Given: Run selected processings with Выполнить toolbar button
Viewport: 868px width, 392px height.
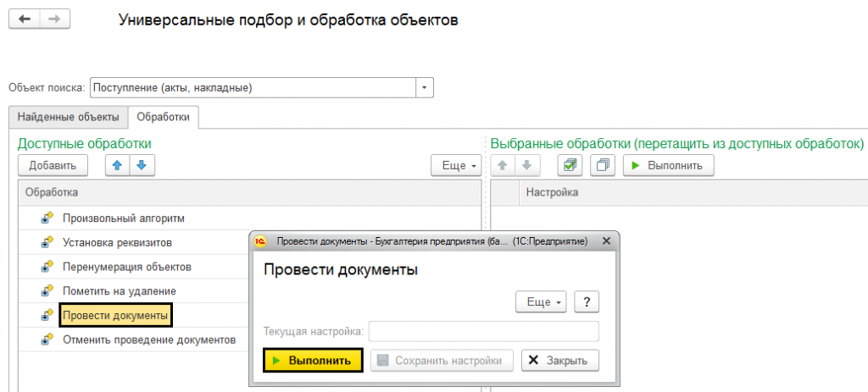Looking at the screenshot, I should point(668,165).
